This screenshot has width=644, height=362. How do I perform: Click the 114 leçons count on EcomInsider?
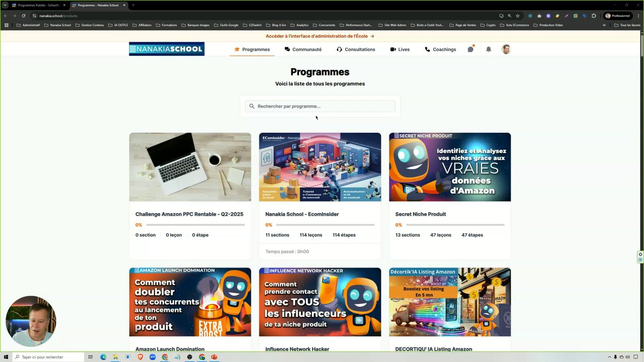tap(311, 235)
